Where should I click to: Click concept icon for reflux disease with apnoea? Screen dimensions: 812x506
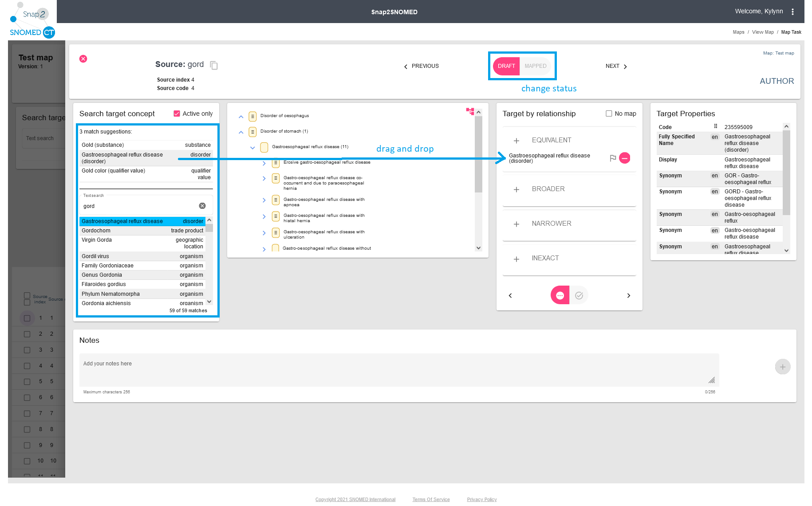pyautogui.click(x=276, y=200)
